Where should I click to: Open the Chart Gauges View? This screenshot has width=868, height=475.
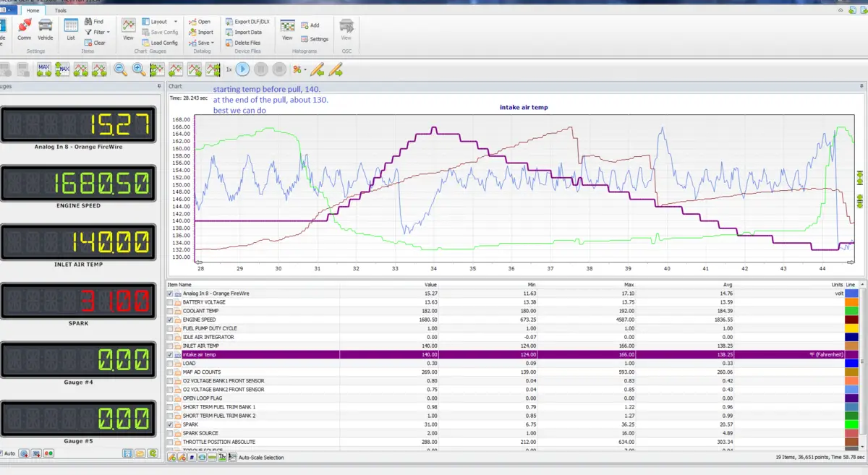(x=128, y=30)
